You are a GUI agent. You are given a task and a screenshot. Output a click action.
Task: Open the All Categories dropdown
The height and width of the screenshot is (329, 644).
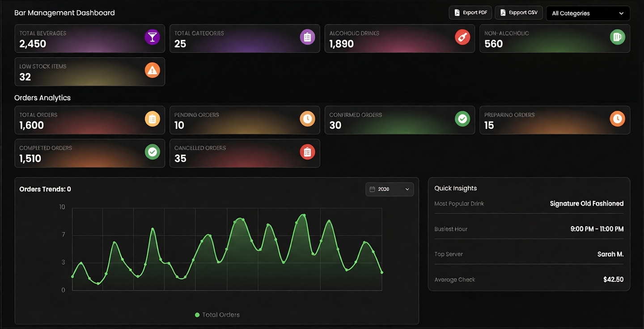pos(588,13)
